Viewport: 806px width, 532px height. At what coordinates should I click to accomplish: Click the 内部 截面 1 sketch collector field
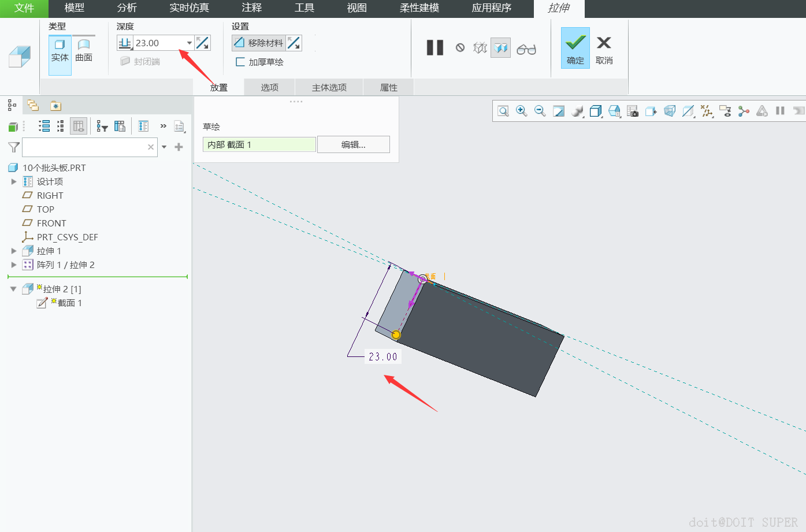pyautogui.click(x=259, y=144)
